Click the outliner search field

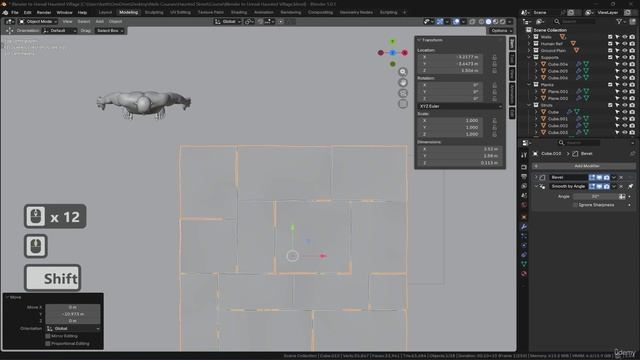pyautogui.click(x=578, y=22)
